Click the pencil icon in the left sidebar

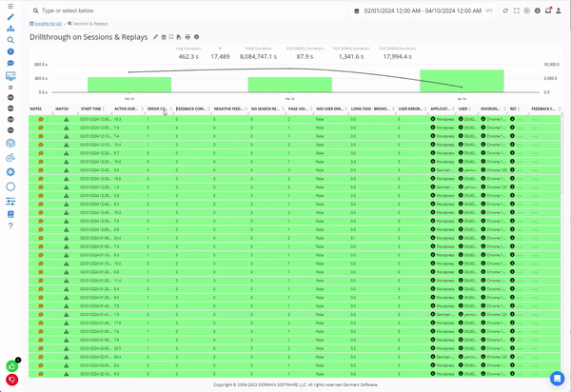point(10,17)
